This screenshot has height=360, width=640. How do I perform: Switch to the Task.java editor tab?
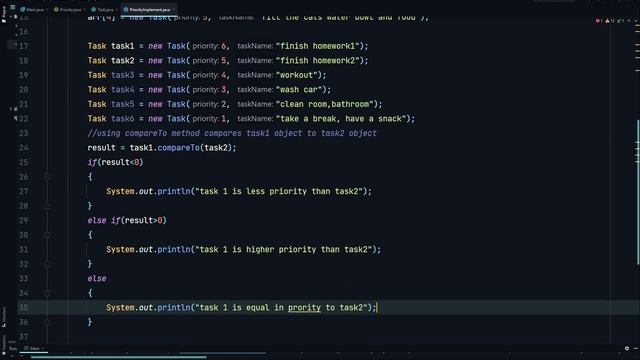[103, 9]
